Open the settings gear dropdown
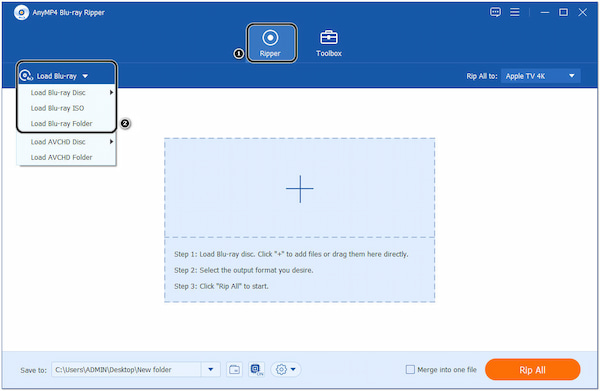The image size is (600, 391). point(286,370)
